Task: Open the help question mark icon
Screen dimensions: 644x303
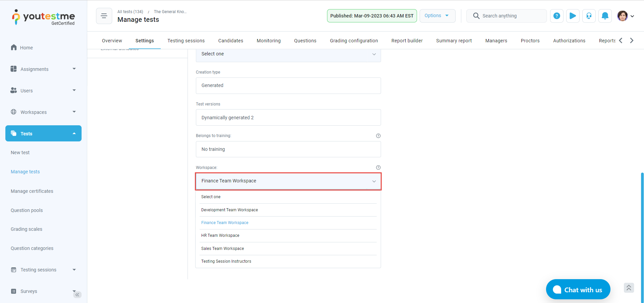Action: click(556, 16)
